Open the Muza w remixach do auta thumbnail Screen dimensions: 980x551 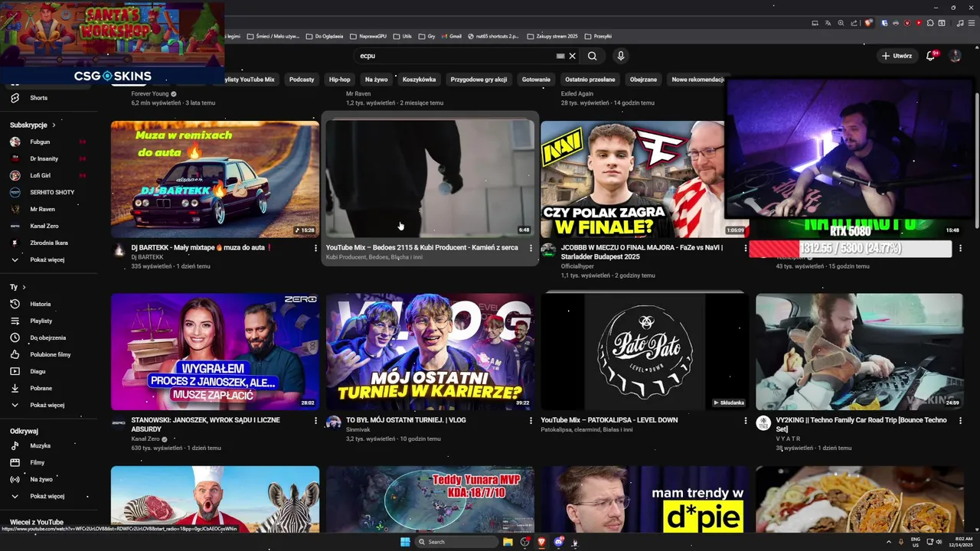(x=215, y=179)
